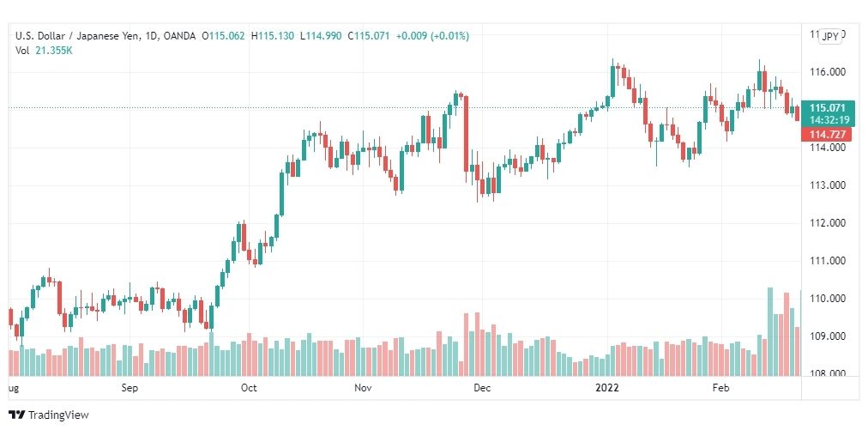Select the U.S. Dollar / Japanese Yen symbol title
Image resolution: width=868 pixels, height=430 pixels.
coord(81,36)
